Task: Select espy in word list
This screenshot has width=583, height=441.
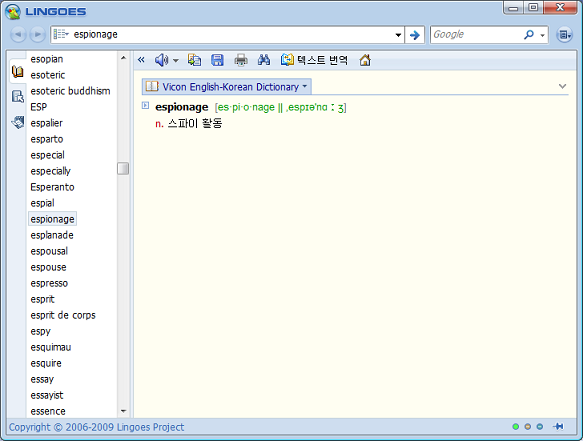Action: click(x=41, y=331)
